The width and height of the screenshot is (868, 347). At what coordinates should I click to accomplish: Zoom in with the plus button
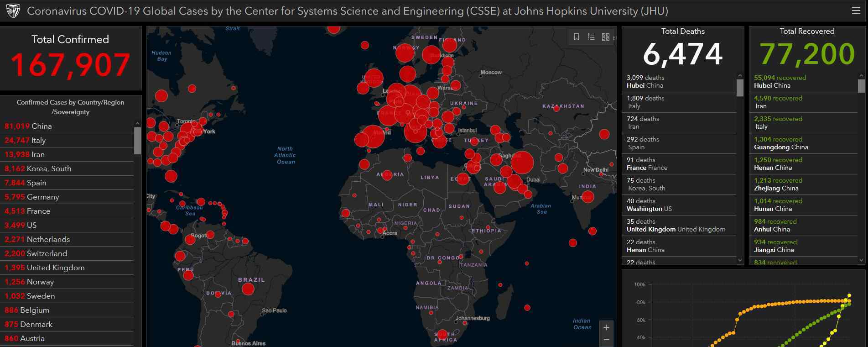(x=607, y=327)
